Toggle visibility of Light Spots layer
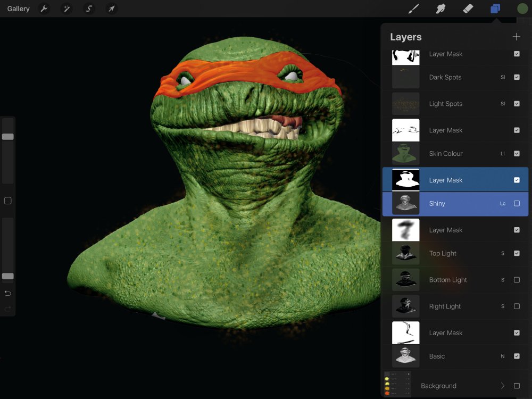This screenshot has height=399, width=532. click(517, 104)
